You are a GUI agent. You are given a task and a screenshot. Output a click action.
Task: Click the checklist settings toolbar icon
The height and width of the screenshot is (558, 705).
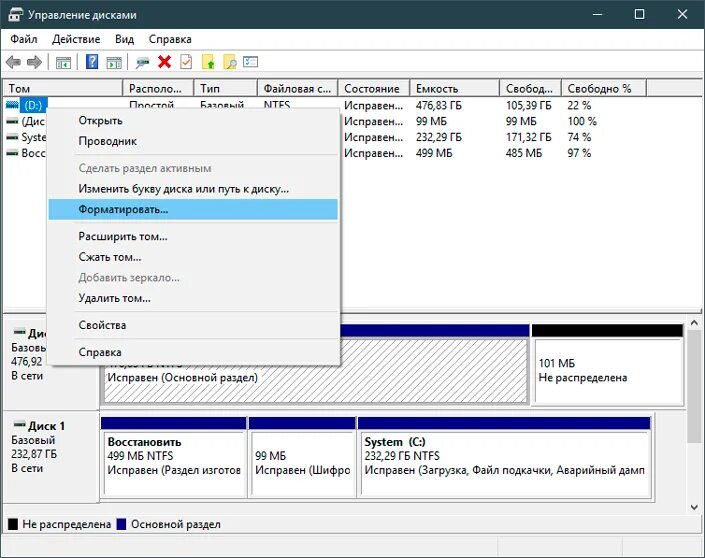[x=250, y=62]
